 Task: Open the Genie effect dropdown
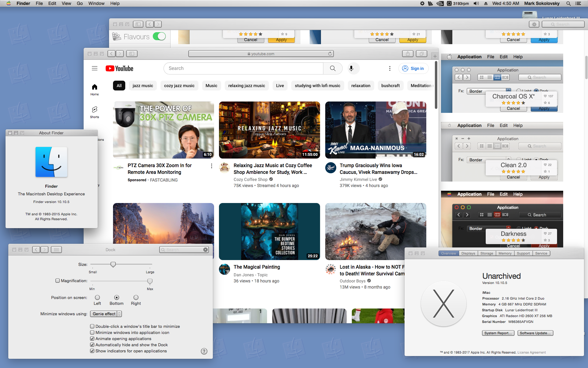point(106,314)
